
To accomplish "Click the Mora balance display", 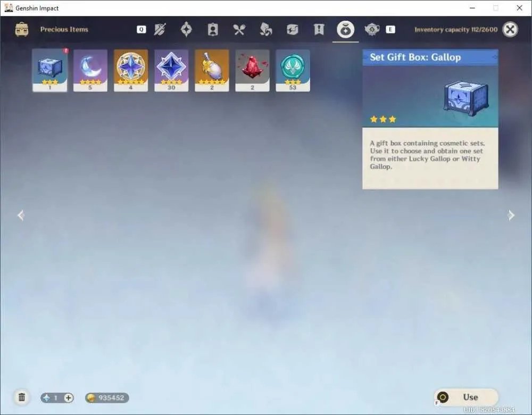I will [107, 397].
